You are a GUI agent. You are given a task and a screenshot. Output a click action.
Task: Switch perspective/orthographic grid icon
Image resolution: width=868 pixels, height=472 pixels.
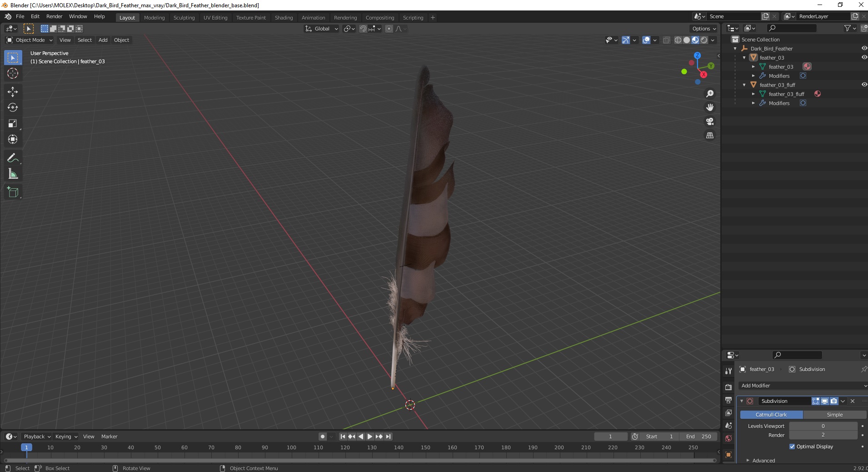[x=709, y=135]
